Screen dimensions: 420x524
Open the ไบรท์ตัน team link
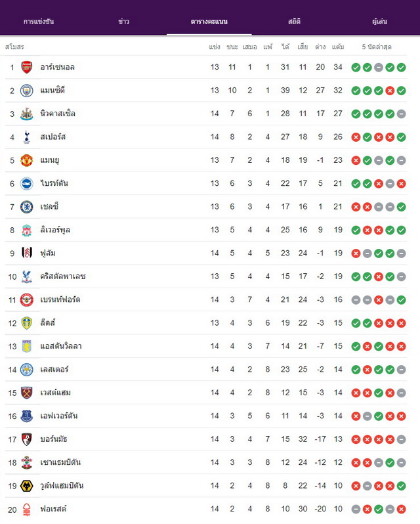coord(54,183)
